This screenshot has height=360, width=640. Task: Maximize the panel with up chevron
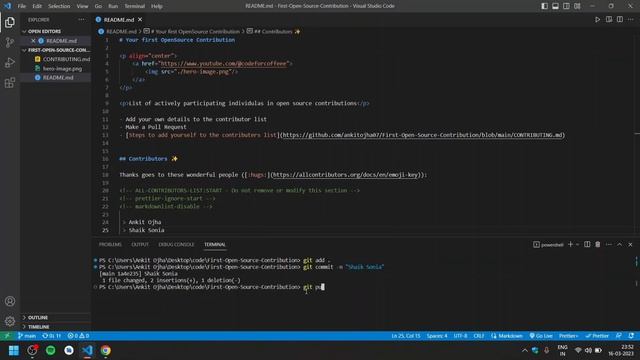[x=620, y=244]
